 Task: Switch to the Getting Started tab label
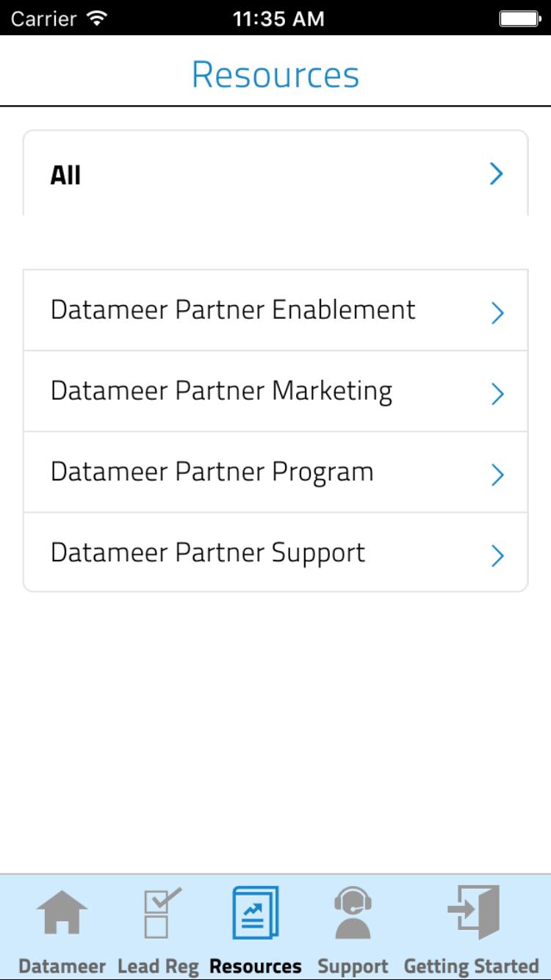472,965
